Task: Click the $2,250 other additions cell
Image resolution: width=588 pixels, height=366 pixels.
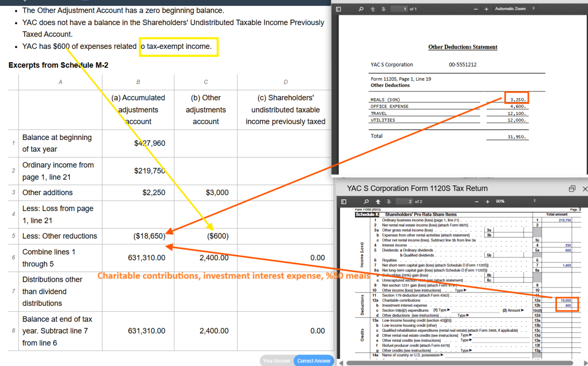Action: pos(138,192)
